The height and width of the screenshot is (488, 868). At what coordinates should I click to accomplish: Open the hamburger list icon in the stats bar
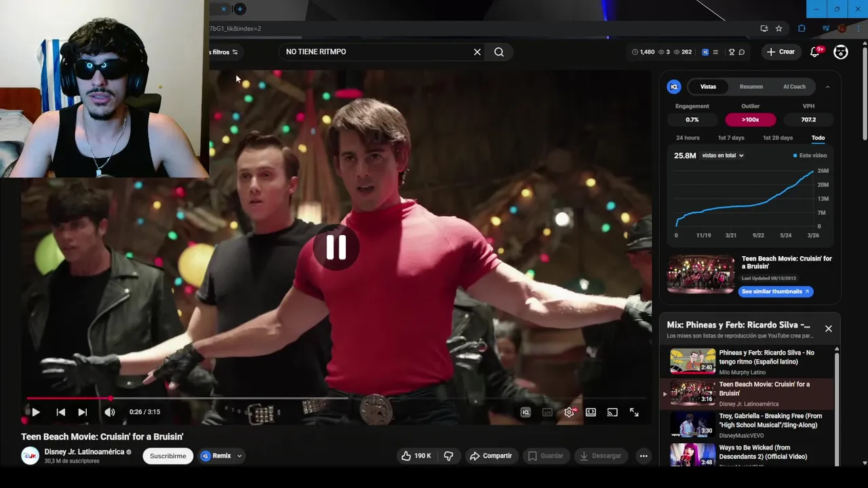click(715, 52)
